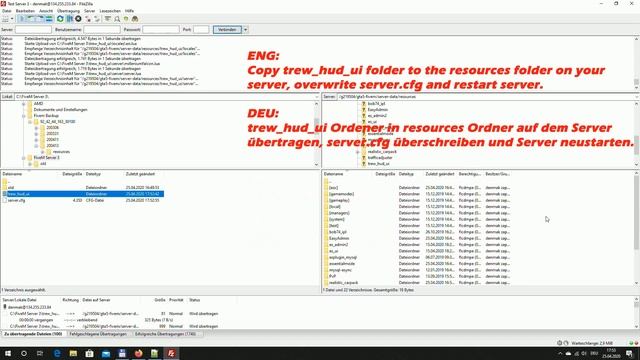Focus the Passwort field

161,29
